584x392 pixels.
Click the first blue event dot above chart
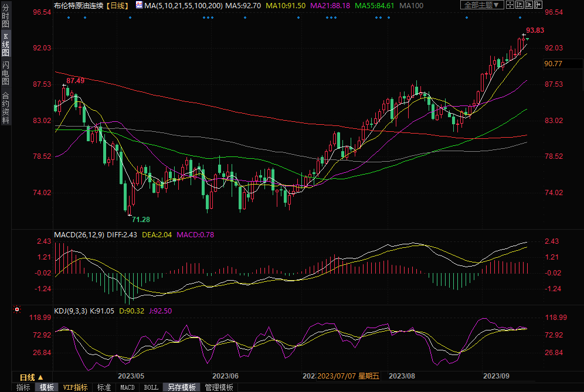click(68, 18)
